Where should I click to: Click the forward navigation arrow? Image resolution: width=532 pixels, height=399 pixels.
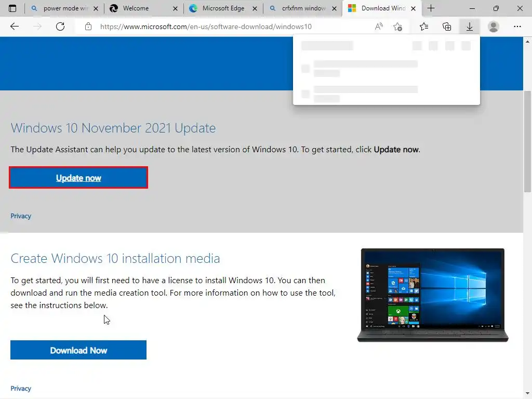click(x=37, y=26)
